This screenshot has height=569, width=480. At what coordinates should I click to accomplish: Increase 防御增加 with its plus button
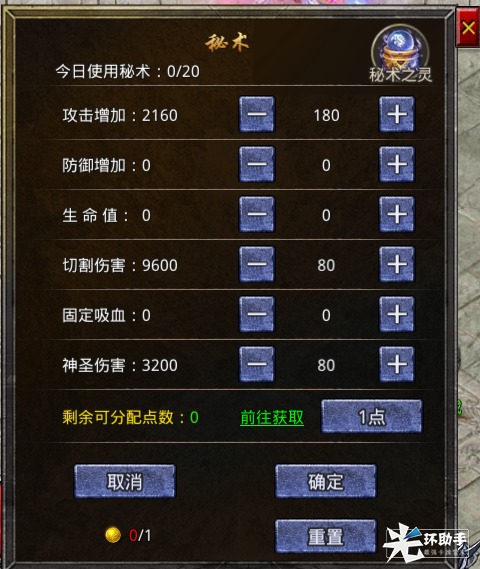coord(397,164)
